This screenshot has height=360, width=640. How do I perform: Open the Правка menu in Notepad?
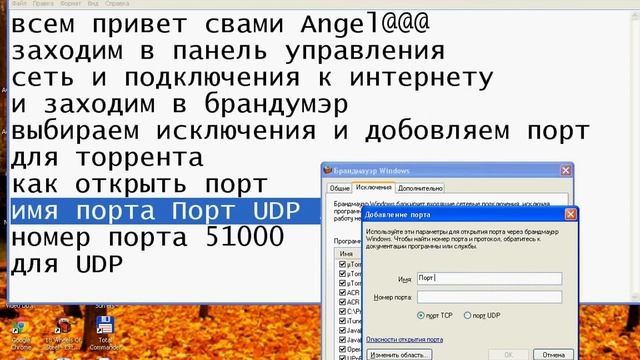coord(43,3)
